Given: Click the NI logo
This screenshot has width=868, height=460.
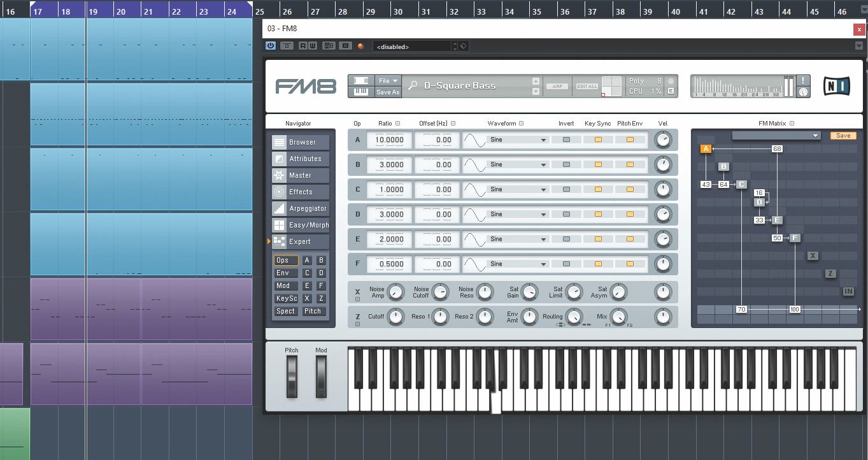Looking at the screenshot, I should pos(836,86).
